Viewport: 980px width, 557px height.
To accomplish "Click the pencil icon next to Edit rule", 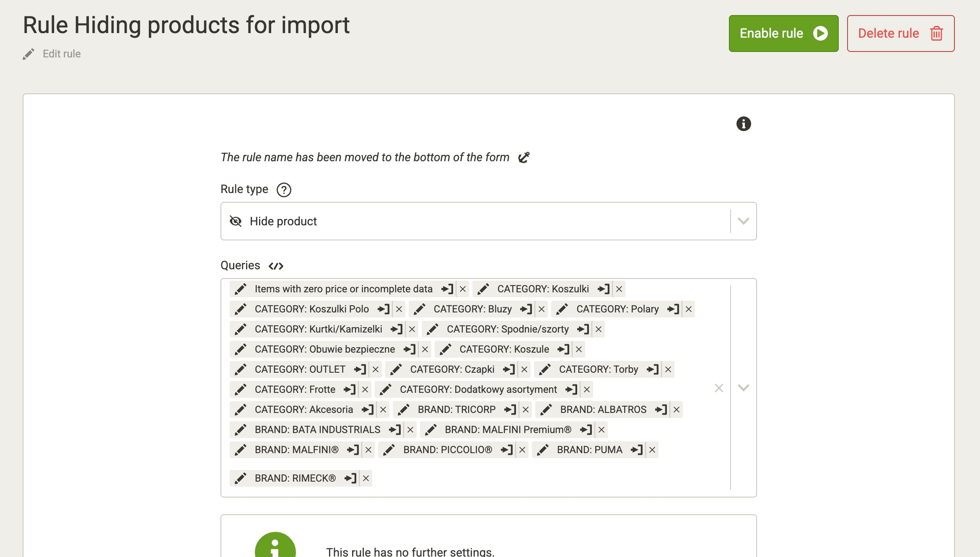I will click(x=29, y=54).
